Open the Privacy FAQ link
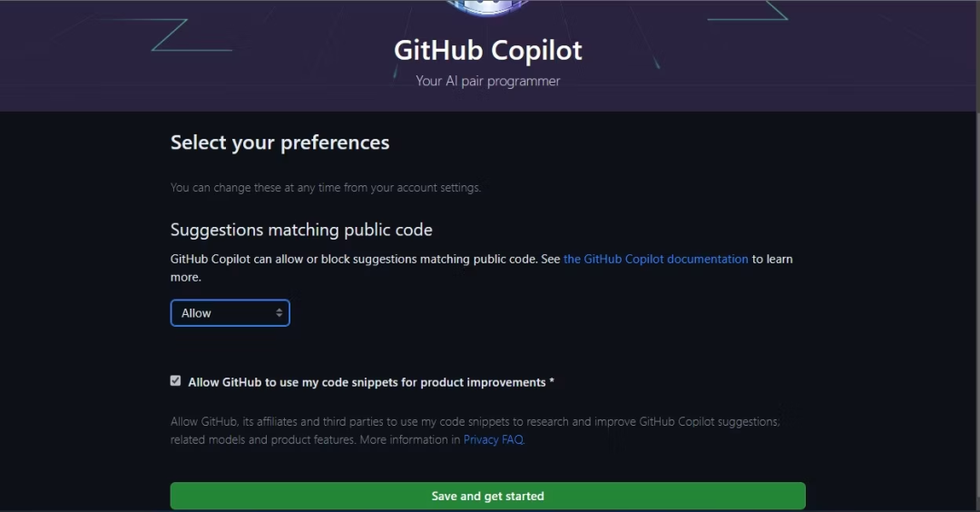980x512 pixels. 494,439
